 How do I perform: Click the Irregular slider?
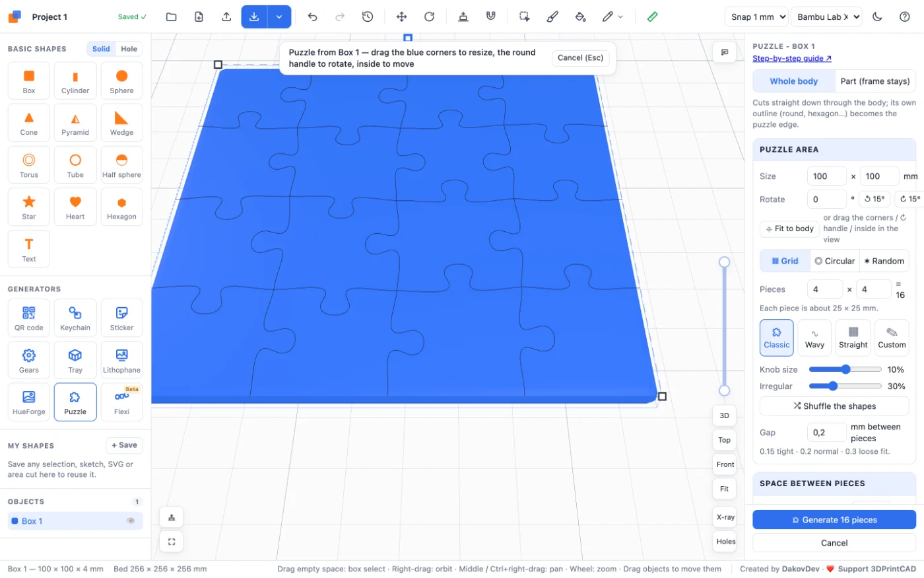[845, 386]
